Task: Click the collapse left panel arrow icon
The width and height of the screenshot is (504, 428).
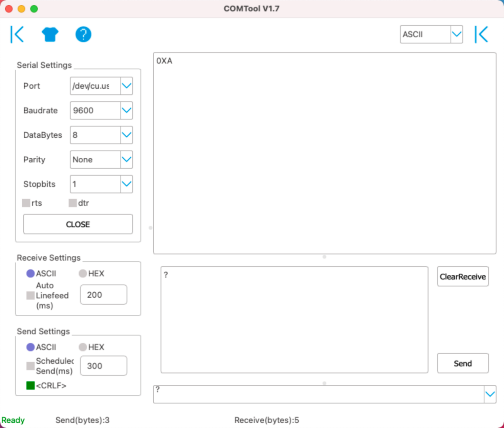Action: point(17,34)
